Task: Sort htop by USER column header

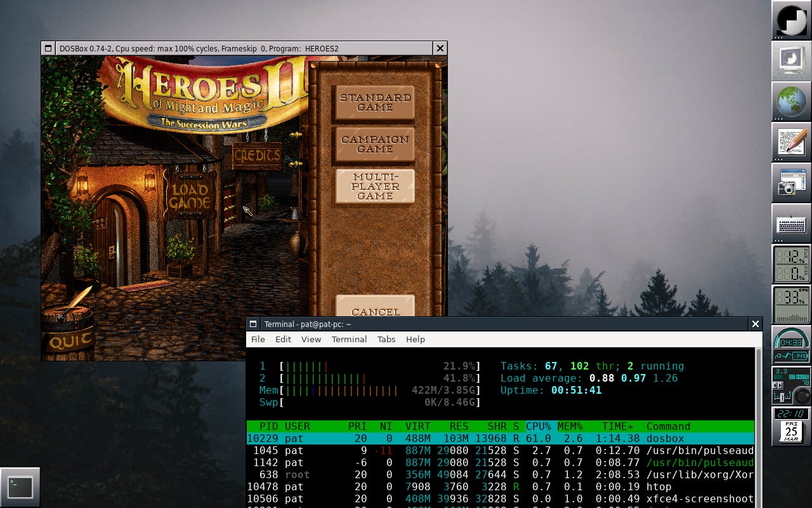Action: point(297,426)
